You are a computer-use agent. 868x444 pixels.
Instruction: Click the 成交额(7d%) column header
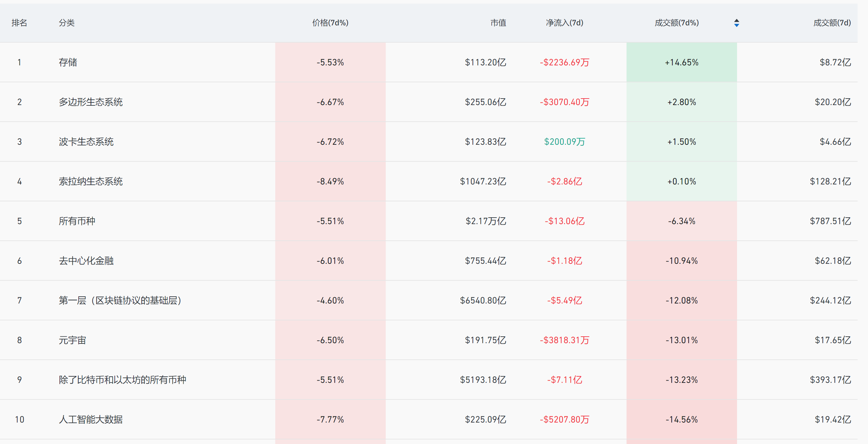coord(677,23)
